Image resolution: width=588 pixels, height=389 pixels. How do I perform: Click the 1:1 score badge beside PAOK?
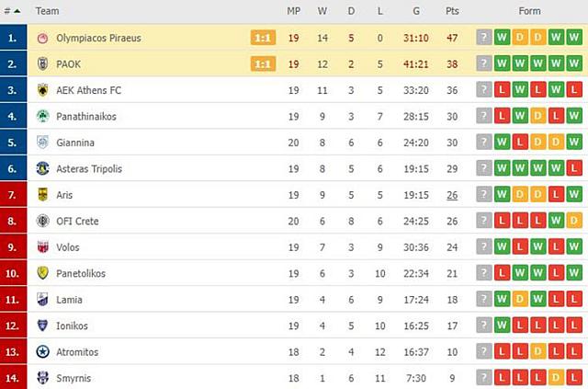point(262,64)
